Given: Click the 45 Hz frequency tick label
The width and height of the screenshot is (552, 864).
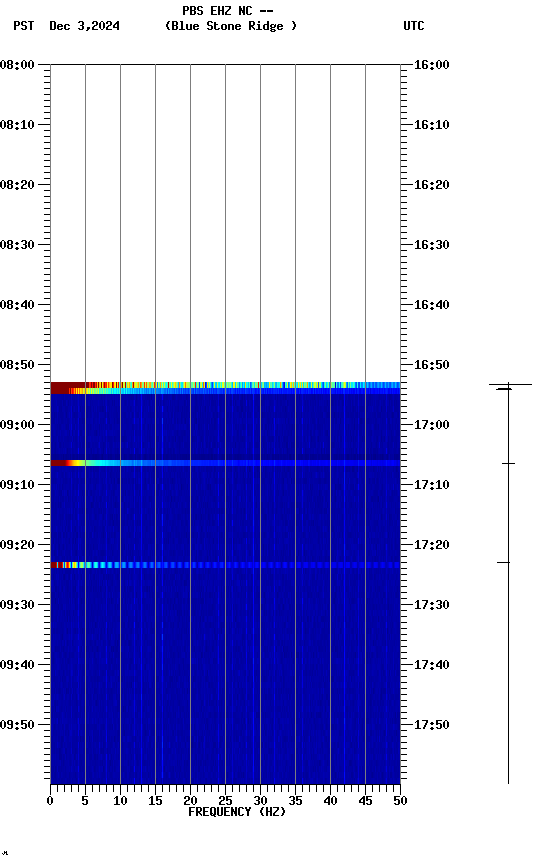Looking at the screenshot, I should [x=365, y=801].
